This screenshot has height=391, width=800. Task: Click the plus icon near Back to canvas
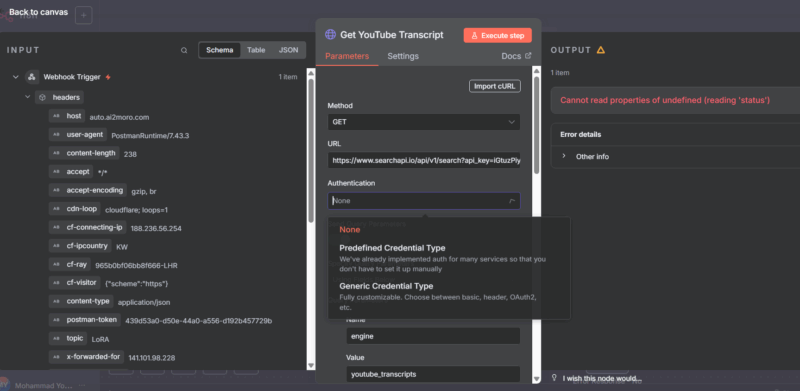coord(84,15)
